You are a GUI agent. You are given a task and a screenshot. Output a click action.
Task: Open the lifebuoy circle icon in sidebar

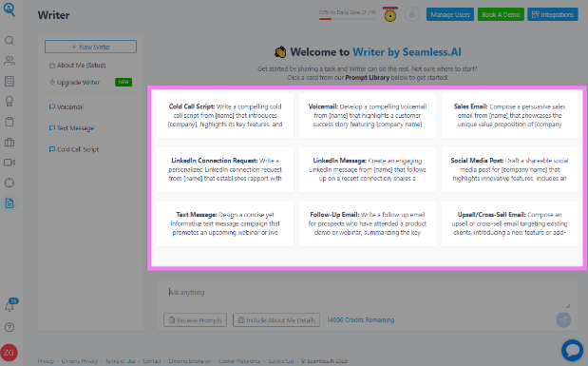click(x=9, y=183)
